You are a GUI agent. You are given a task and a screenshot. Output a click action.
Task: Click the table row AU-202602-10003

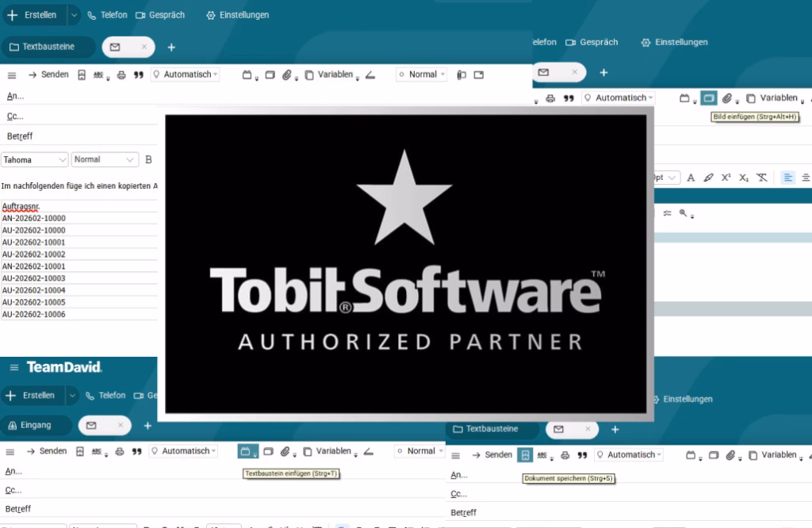tap(79, 278)
